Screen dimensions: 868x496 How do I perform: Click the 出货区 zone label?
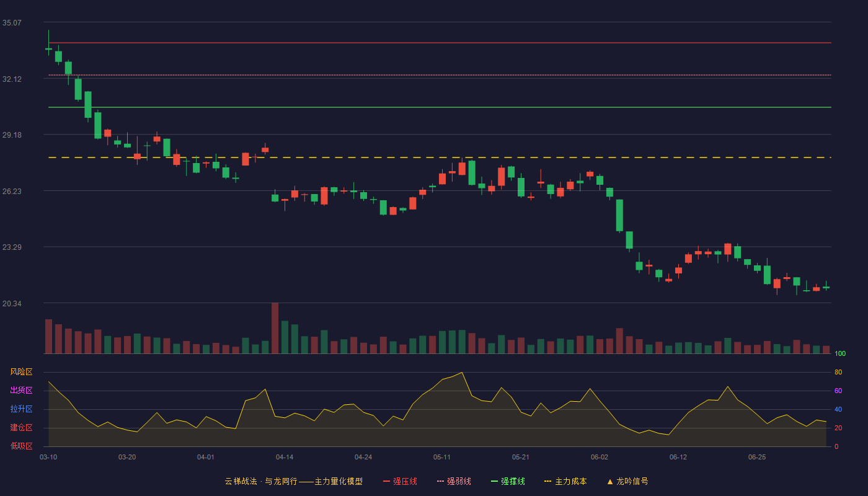21,391
